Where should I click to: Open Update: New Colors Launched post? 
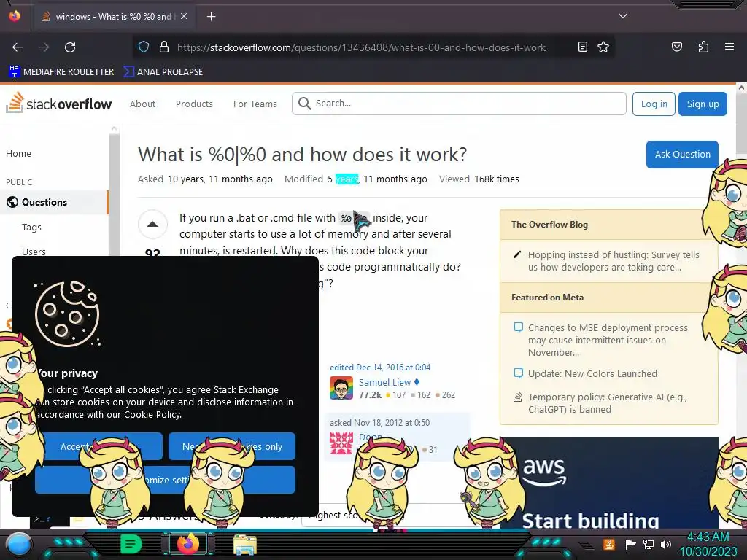point(592,373)
